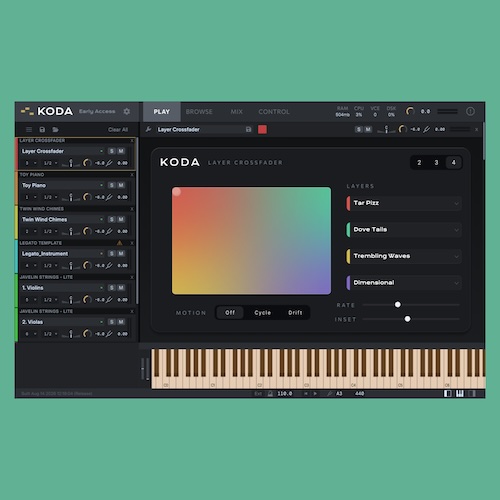Viewport: 500px width, 500px height.
Task: Click tuning fork icon for Legato_Instrument
Action: [x=109, y=265]
